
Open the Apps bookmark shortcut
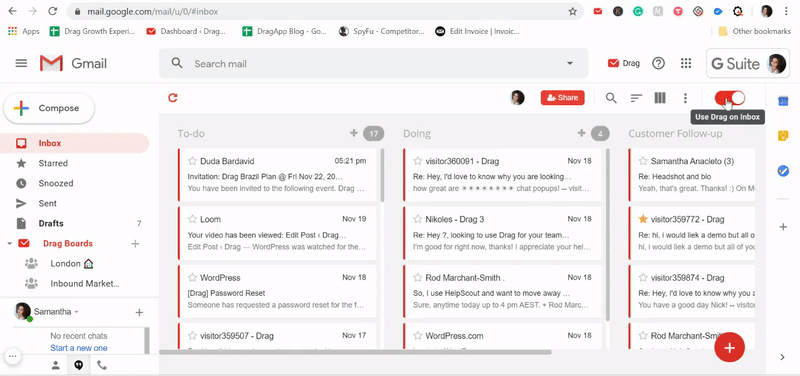[23, 31]
